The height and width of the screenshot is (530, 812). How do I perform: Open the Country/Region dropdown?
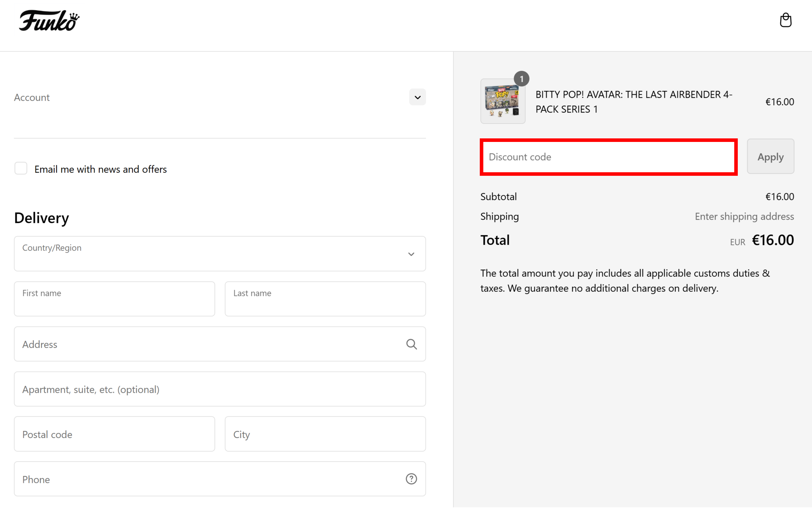(x=220, y=254)
